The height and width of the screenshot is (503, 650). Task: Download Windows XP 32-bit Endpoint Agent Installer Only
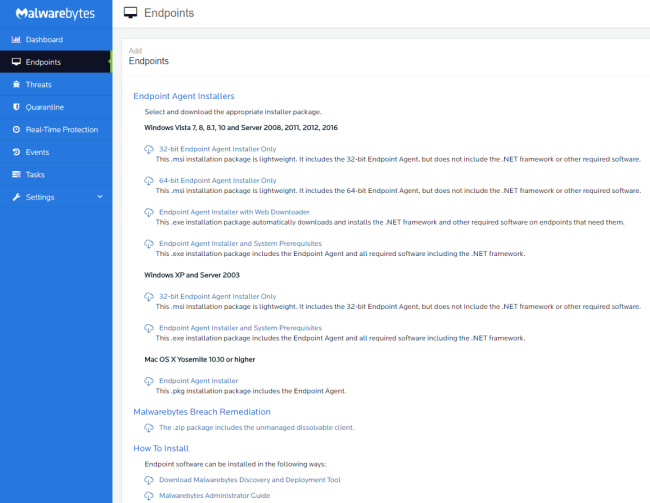click(218, 296)
